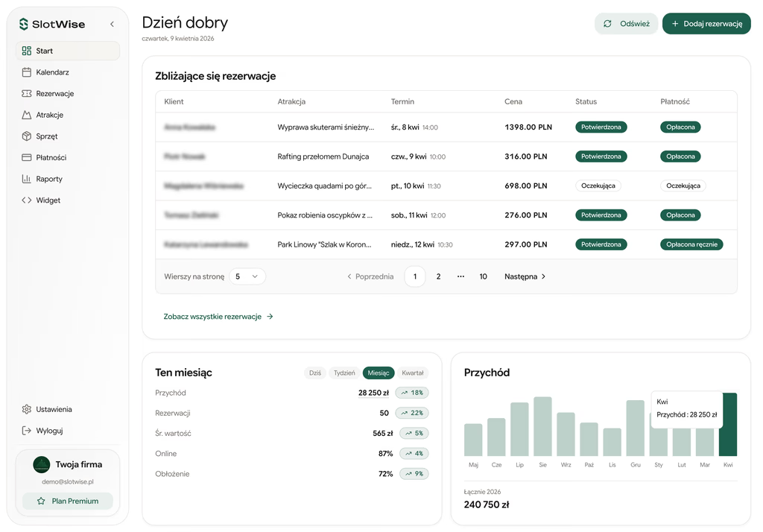The width and height of the screenshot is (763, 532).
Task: Switch period to Tydzień
Action: point(344,373)
